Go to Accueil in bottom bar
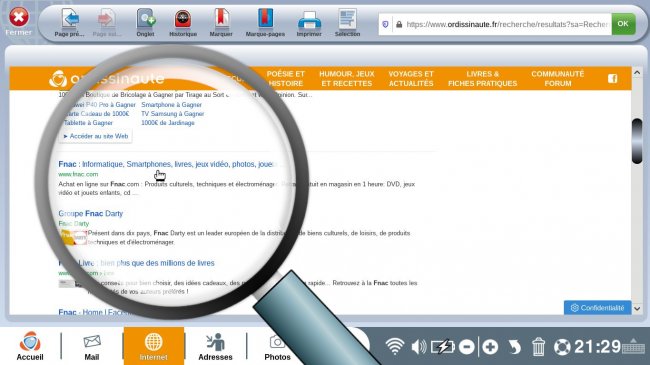 [30, 346]
